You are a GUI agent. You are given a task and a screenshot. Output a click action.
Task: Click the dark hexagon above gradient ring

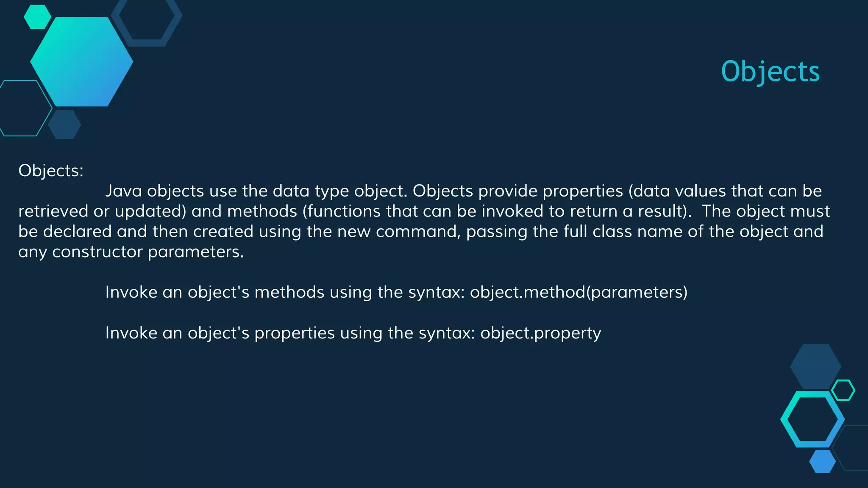(815, 366)
